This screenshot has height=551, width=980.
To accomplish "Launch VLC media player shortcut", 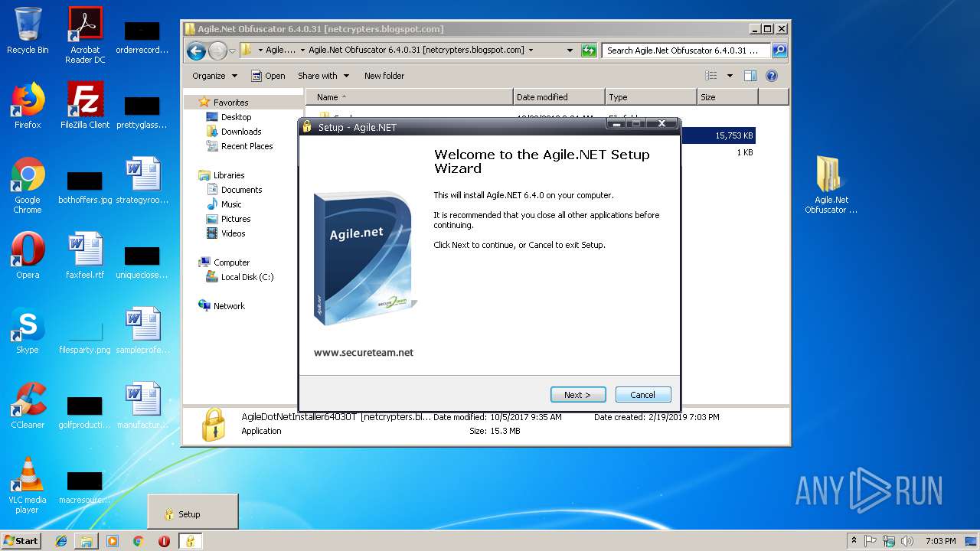I will 28,485.
